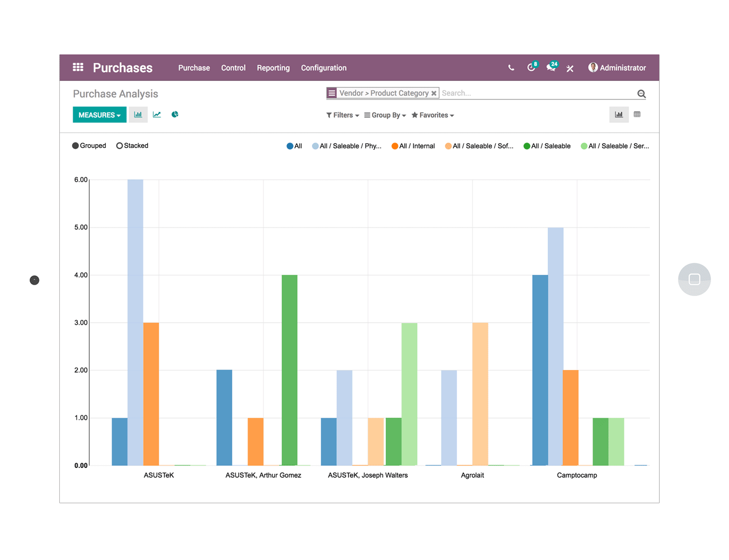
Task: Open the Filters menu
Action: click(342, 115)
